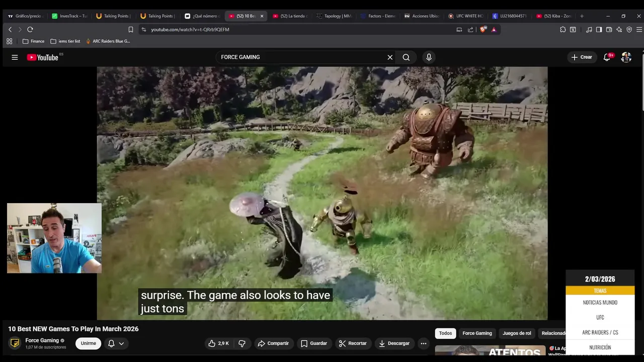Select the Juegos de rol filter chip
The height and width of the screenshot is (362, 644).
click(517, 333)
